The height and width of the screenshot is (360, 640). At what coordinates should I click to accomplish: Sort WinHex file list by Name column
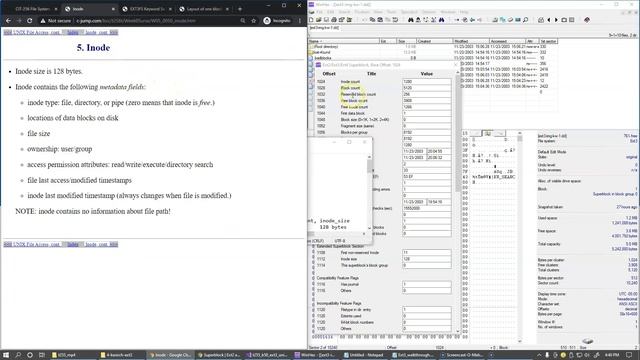click(343, 41)
